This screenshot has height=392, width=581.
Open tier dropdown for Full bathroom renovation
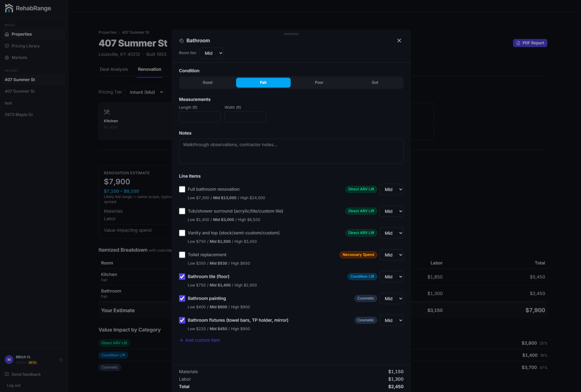pyautogui.click(x=391, y=189)
